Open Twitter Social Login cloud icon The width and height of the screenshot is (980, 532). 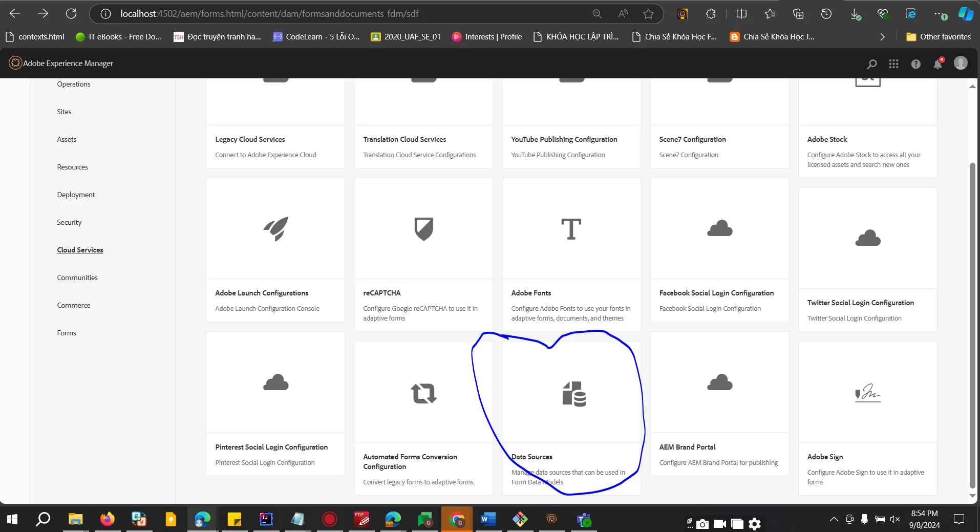(x=868, y=238)
